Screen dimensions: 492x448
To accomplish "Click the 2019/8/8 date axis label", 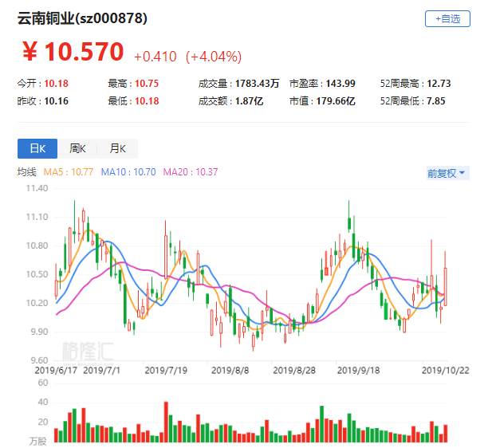I will 230,371.
